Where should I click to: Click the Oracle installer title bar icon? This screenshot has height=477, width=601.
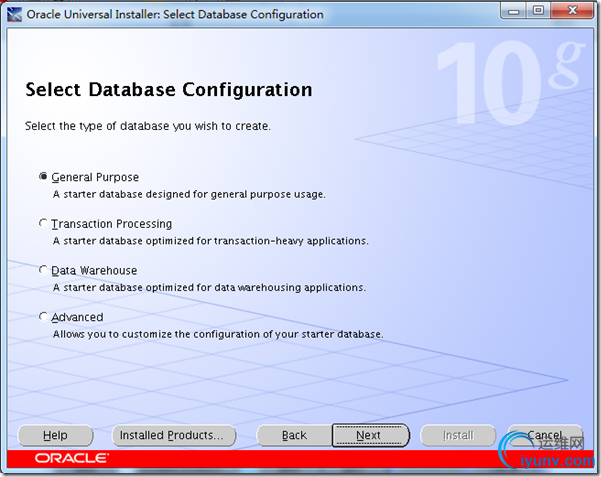[15, 15]
